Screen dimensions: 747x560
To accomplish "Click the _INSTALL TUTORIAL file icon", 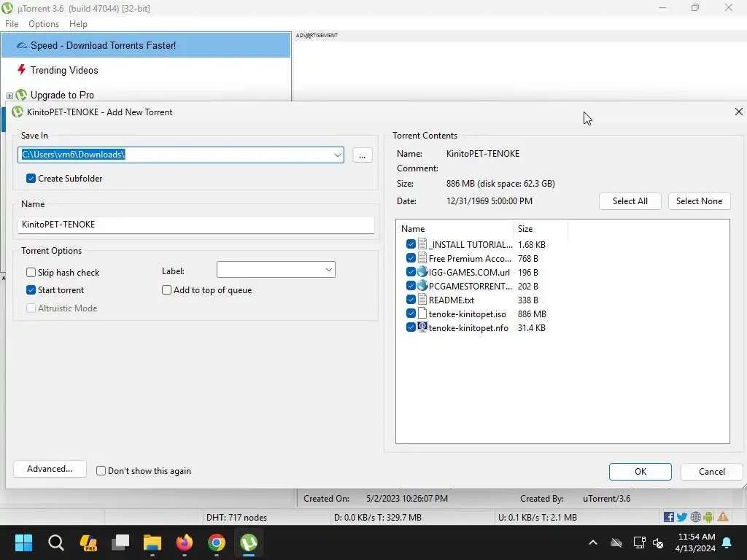I will click(422, 244).
